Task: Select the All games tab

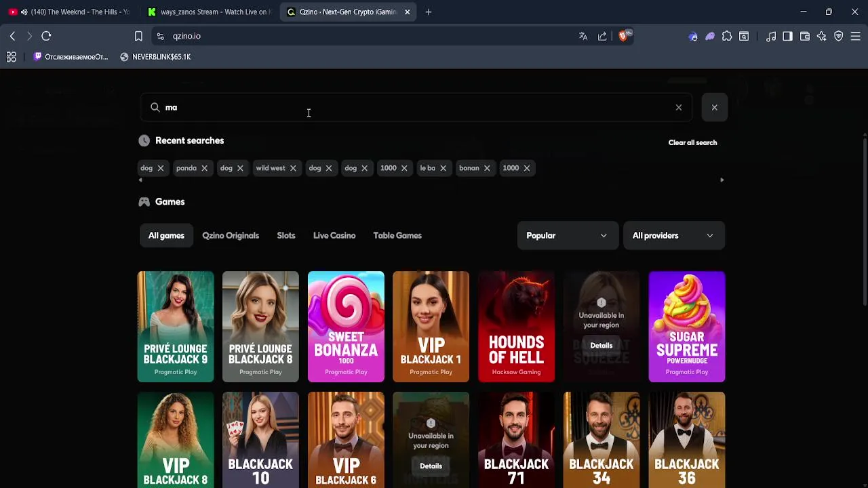Action: (166, 236)
